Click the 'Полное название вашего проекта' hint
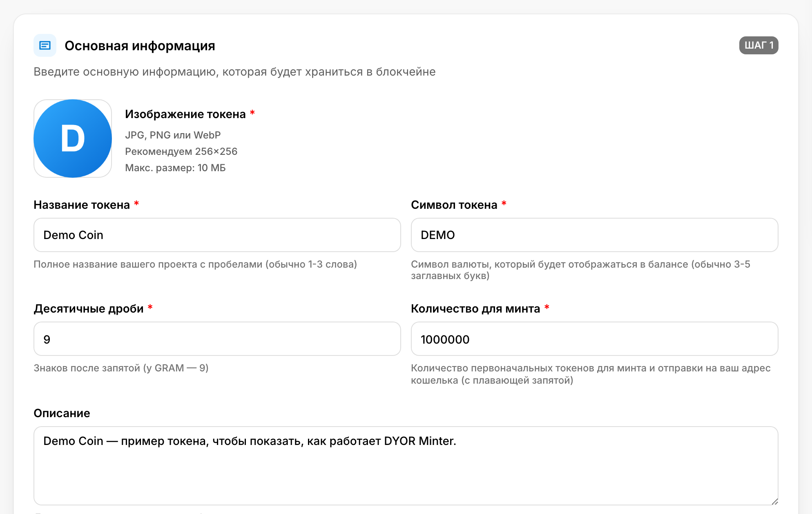Image resolution: width=812 pixels, height=514 pixels. click(195, 264)
